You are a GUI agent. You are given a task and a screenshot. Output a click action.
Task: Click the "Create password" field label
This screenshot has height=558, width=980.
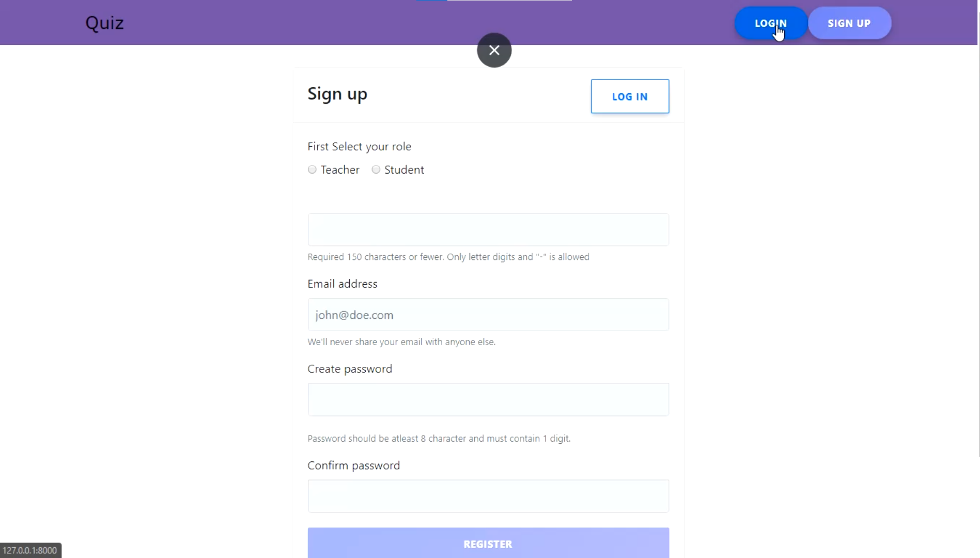(x=350, y=369)
